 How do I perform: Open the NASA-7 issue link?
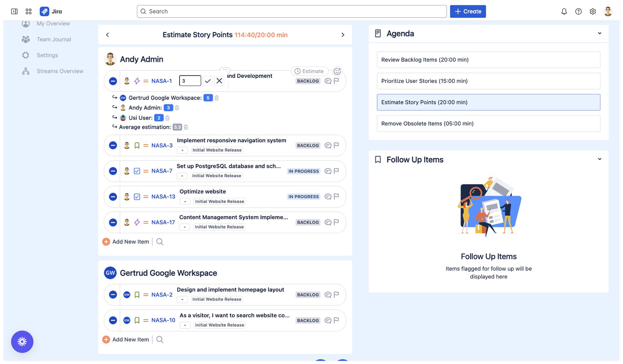pyautogui.click(x=162, y=171)
